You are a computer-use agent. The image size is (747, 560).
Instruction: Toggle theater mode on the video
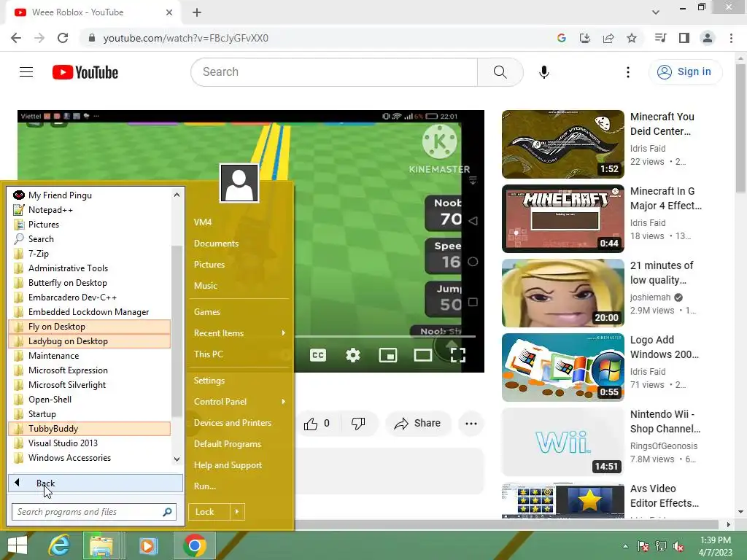tap(422, 355)
